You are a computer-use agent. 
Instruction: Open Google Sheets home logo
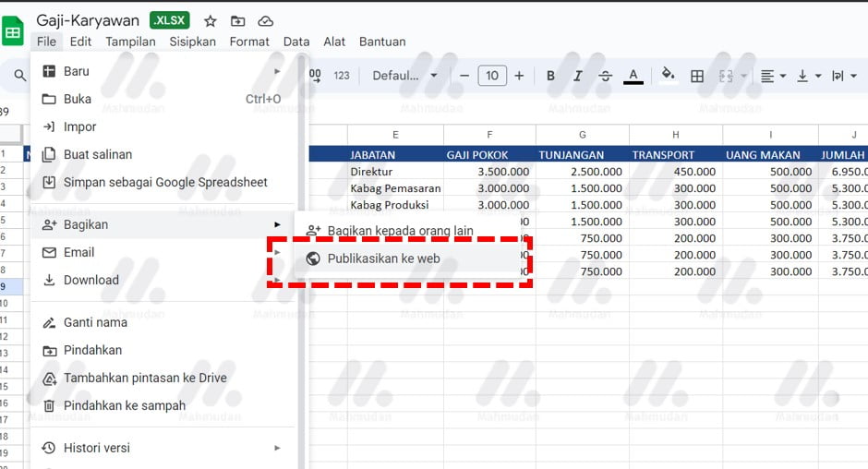pyautogui.click(x=13, y=32)
